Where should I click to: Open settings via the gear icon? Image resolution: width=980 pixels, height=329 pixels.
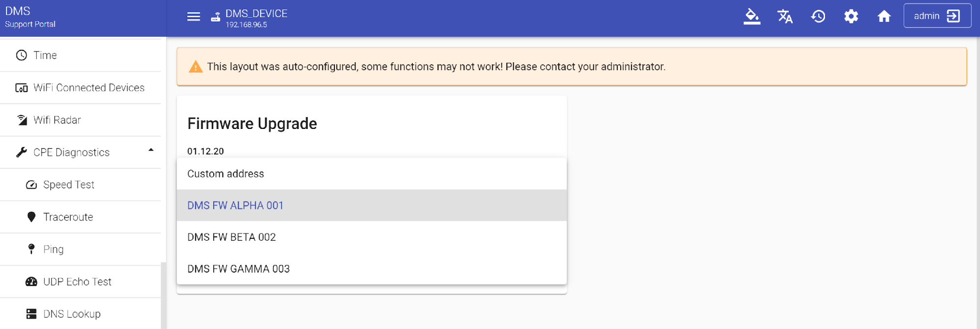pyautogui.click(x=851, y=16)
